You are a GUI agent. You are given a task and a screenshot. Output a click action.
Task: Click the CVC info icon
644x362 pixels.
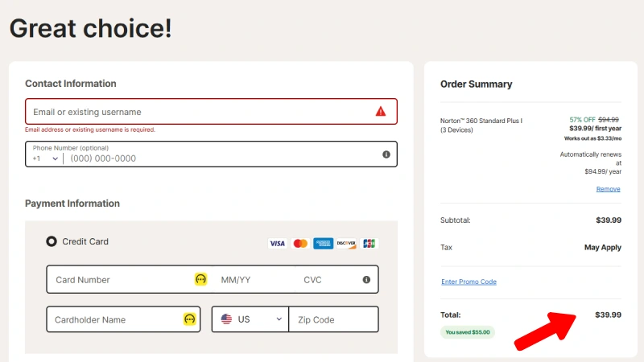[366, 279]
